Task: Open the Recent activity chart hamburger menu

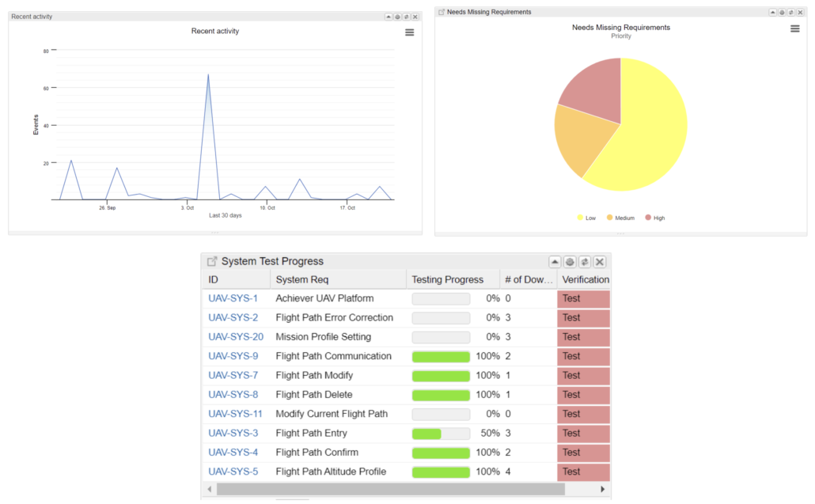Action: pos(409,32)
